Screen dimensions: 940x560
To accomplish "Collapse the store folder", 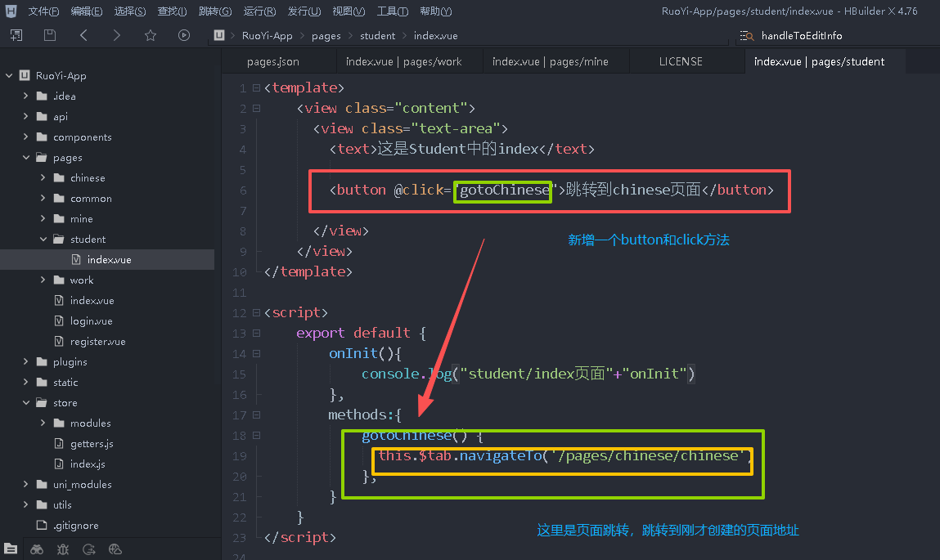I will pyautogui.click(x=25, y=403).
